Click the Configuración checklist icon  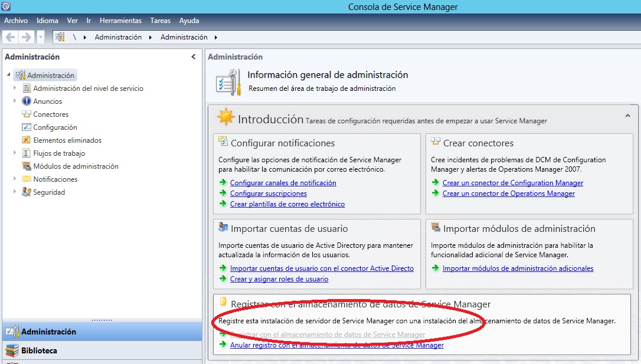point(26,127)
